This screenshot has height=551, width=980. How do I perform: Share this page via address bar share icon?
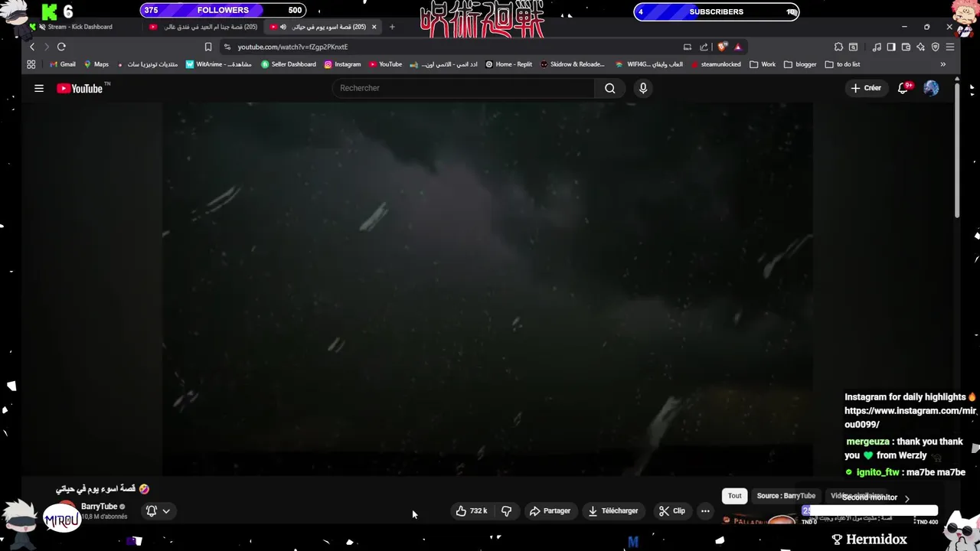tap(704, 47)
